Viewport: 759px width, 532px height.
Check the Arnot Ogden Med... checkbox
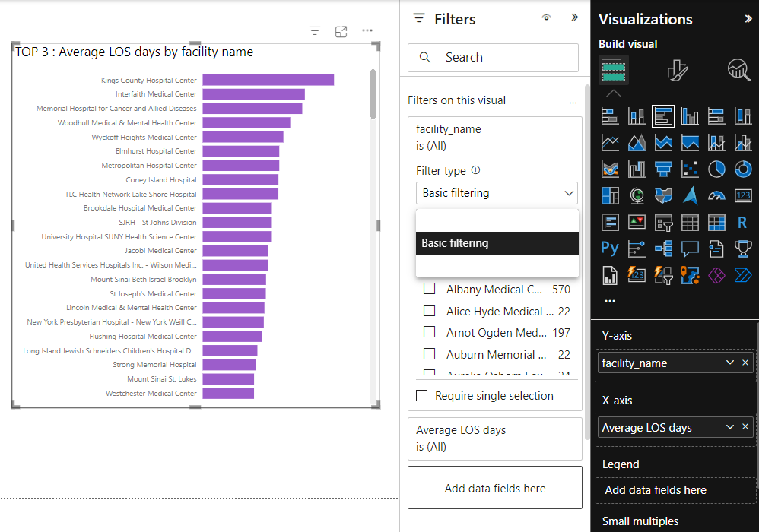pyautogui.click(x=429, y=332)
